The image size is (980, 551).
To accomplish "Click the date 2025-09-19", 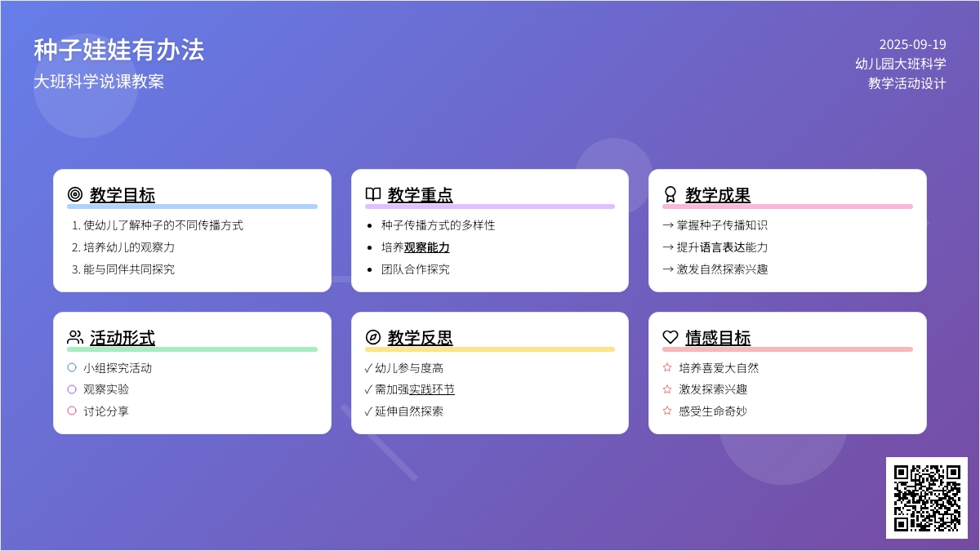I will tap(912, 45).
